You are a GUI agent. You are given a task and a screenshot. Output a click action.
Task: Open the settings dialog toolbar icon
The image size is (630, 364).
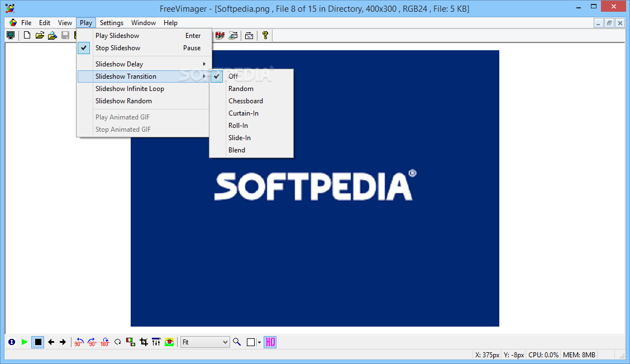pos(249,35)
